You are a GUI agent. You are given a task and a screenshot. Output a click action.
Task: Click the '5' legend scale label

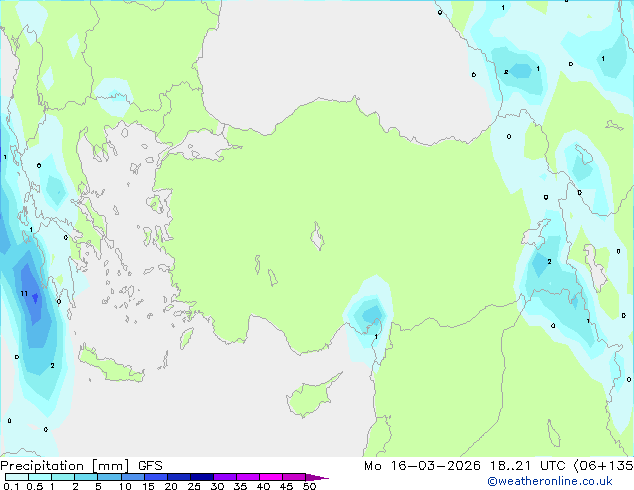(98, 486)
